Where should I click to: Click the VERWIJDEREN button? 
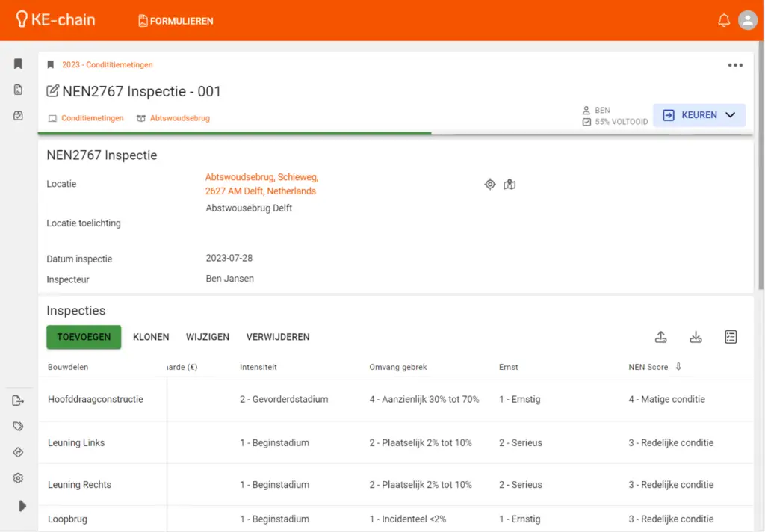278,337
